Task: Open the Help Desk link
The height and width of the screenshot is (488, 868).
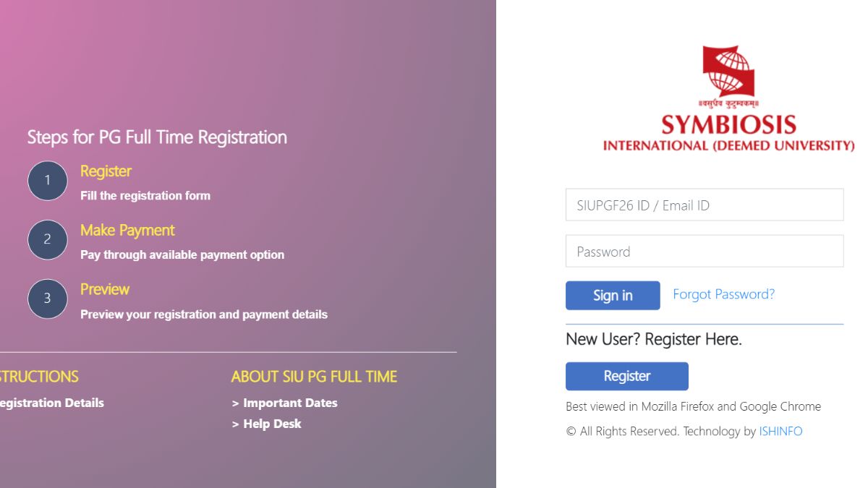Action: pyautogui.click(x=271, y=424)
